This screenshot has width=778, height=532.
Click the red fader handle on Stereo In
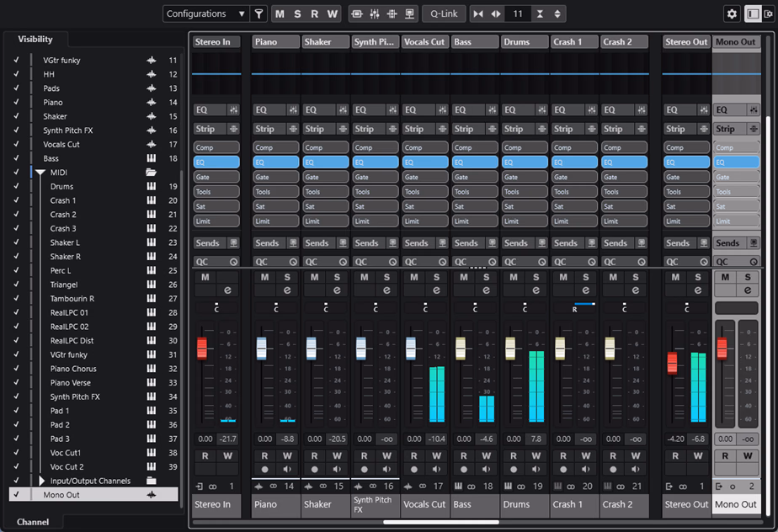(202, 348)
